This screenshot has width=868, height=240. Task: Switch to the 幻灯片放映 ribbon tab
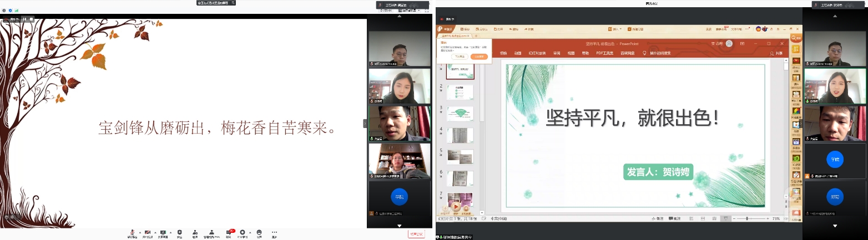pos(538,53)
